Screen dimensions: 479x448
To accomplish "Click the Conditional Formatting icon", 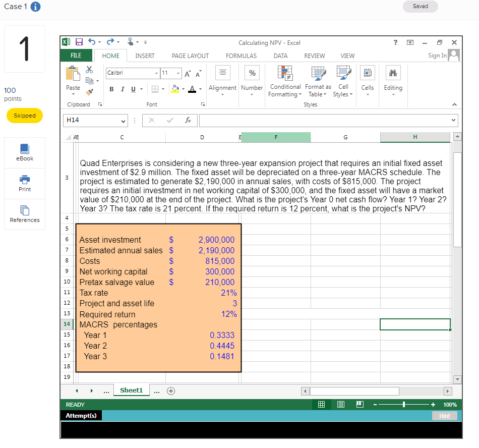I will (285, 73).
